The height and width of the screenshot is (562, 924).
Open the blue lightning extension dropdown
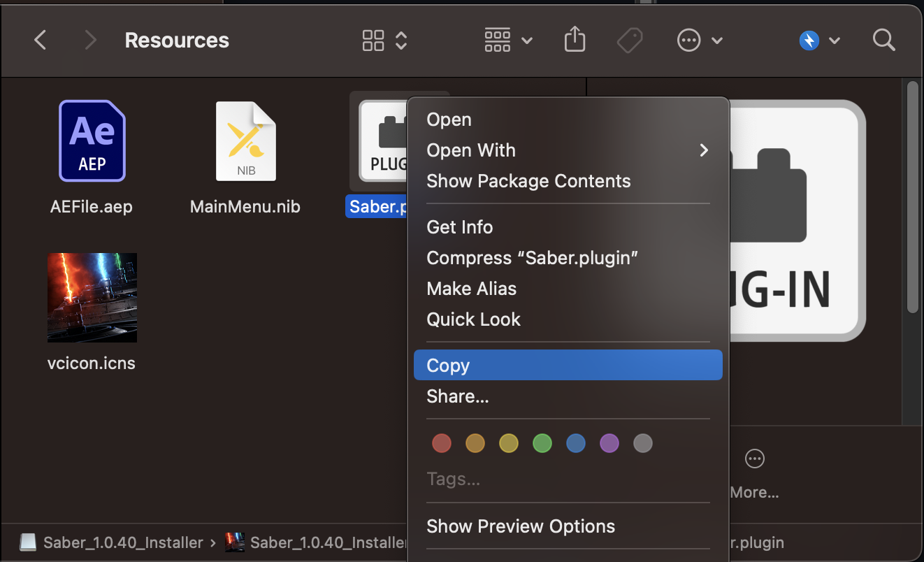[x=819, y=41]
